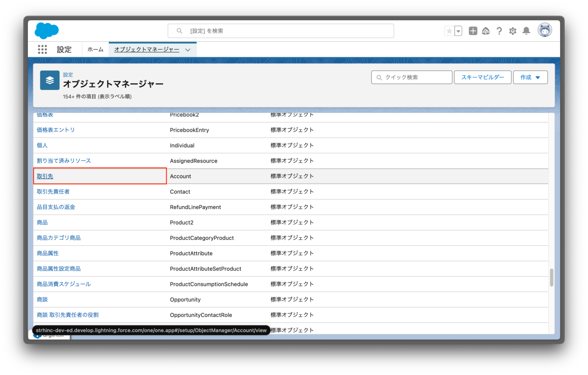Click the Contact API name cell
The height and width of the screenshot is (375, 588).
click(180, 192)
